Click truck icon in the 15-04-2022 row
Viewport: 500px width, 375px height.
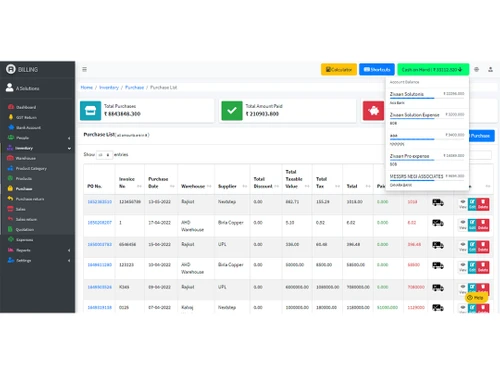438,245
